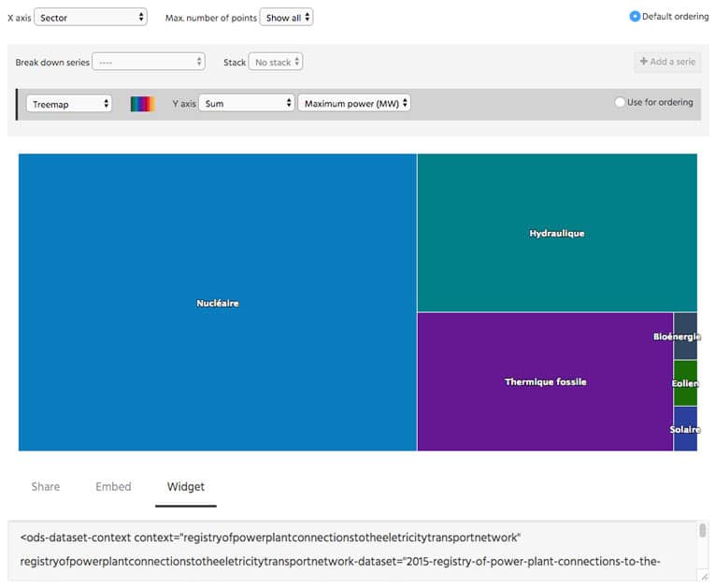Viewport: 715px width, 588px height.
Task: Open the rainbow color palette swatch
Action: pyautogui.click(x=142, y=104)
